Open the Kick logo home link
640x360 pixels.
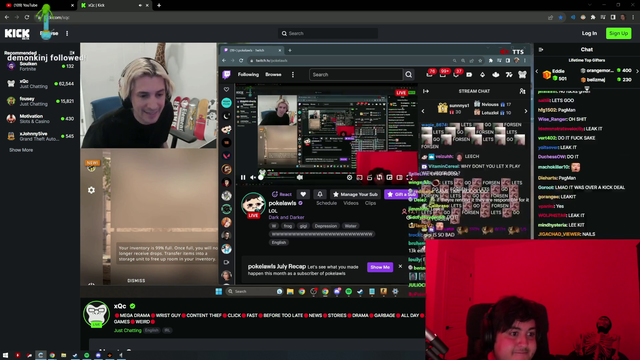[x=17, y=33]
